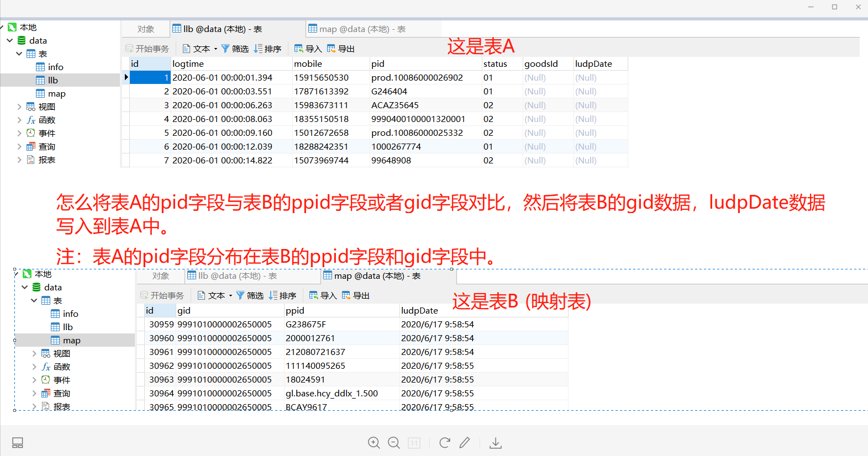Image resolution: width=868 pixels, height=456 pixels.
Task: Click 导出 export icon in 表A toolbar
Action: pos(332,49)
